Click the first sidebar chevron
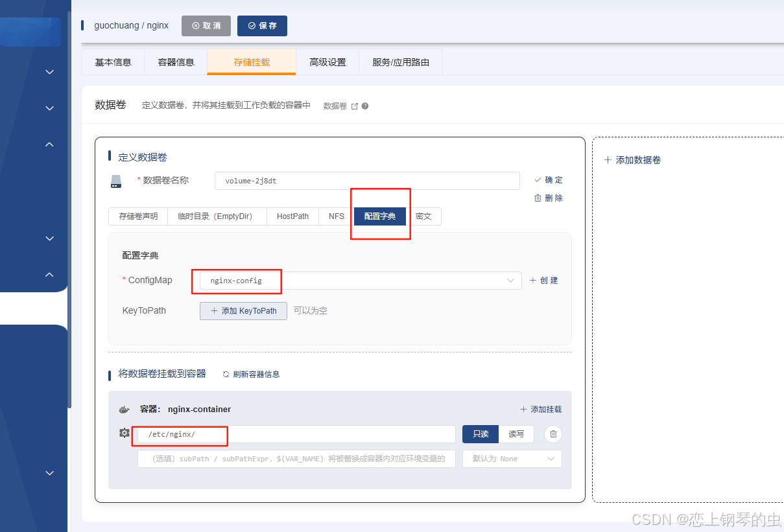 coord(50,72)
